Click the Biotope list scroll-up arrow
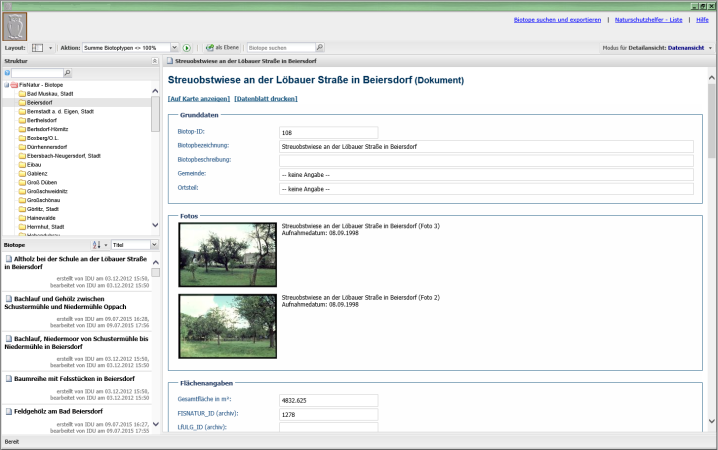The height and width of the screenshot is (450, 718). (156, 262)
